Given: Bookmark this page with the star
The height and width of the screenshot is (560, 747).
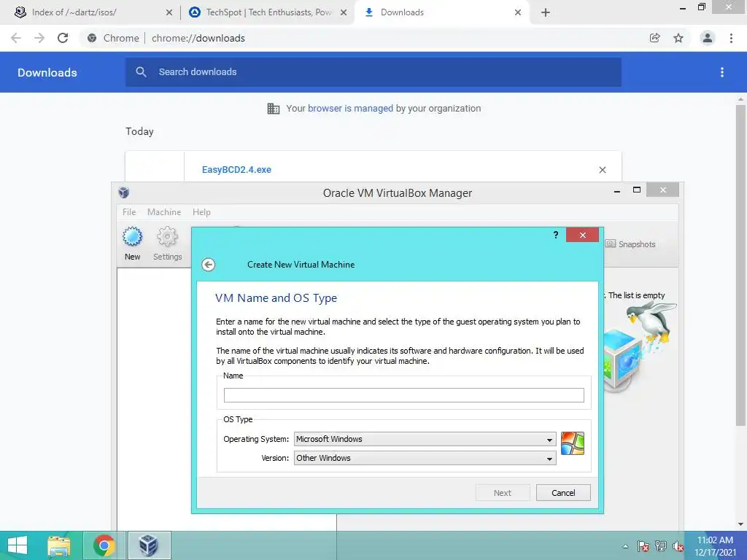Looking at the screenshot, I should coord(678,38).
